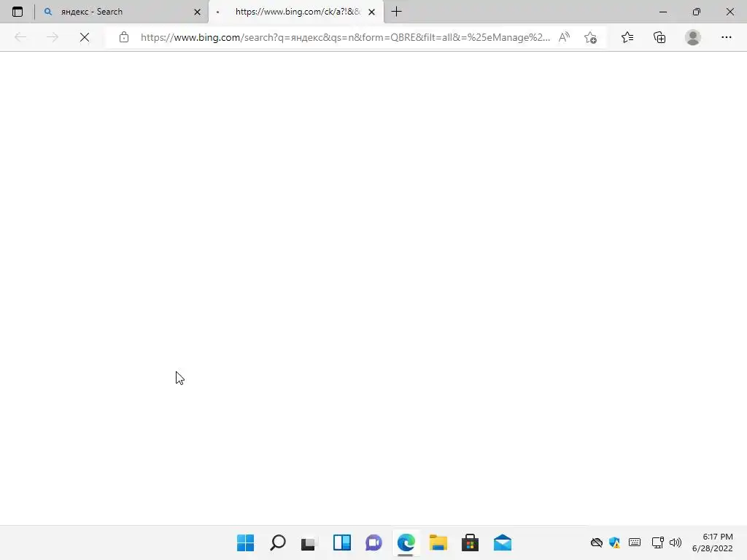Activate Read aloud icon
This screenshot has height=560, width=747.
pyautogui.click(x=564, y=37)
